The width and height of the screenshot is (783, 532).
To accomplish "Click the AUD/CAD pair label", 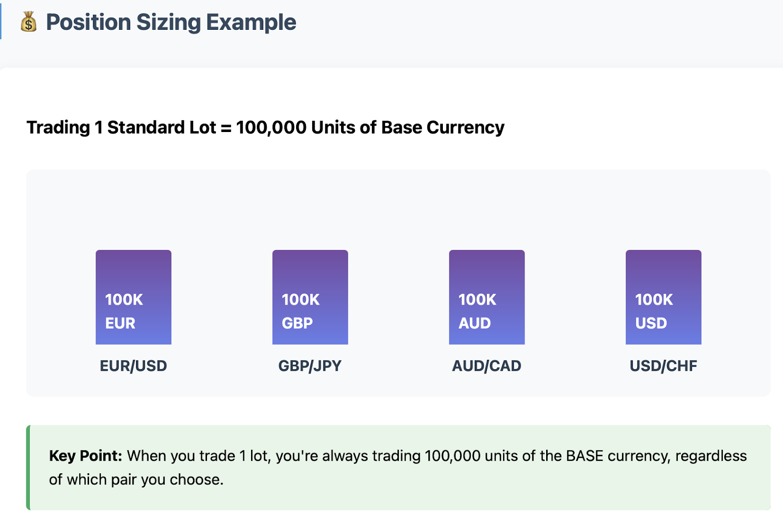I will click(486, 366).
